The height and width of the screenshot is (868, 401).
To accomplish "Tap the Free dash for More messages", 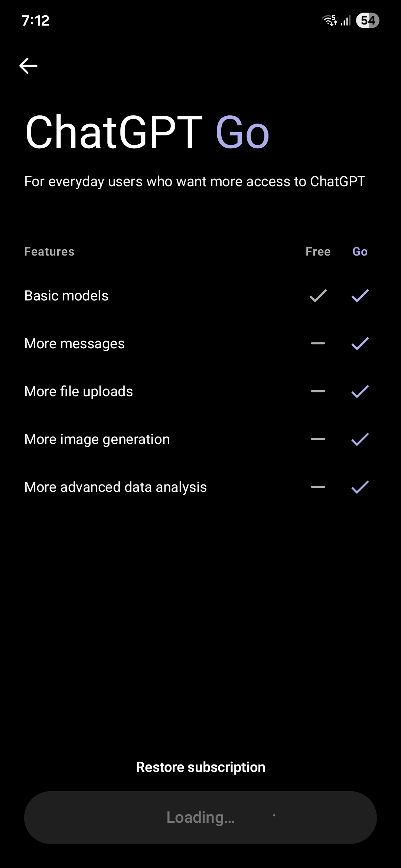I will click(x=318, y=343).
